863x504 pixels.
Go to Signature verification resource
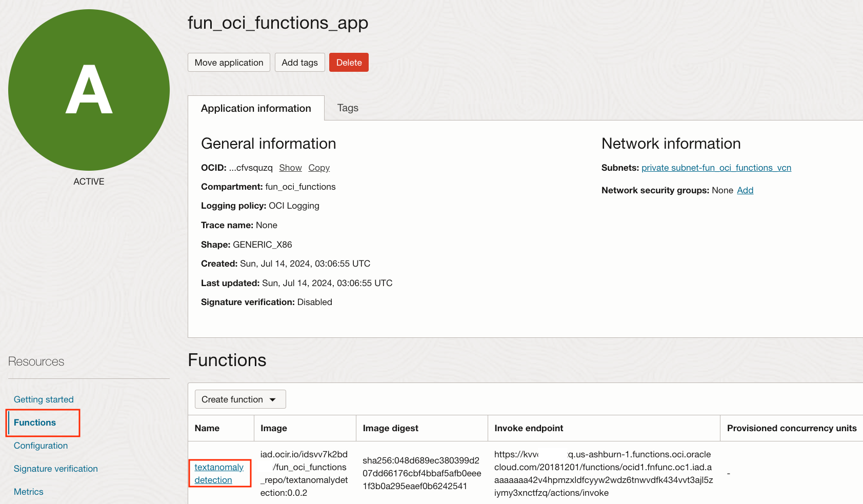point(55,469)
